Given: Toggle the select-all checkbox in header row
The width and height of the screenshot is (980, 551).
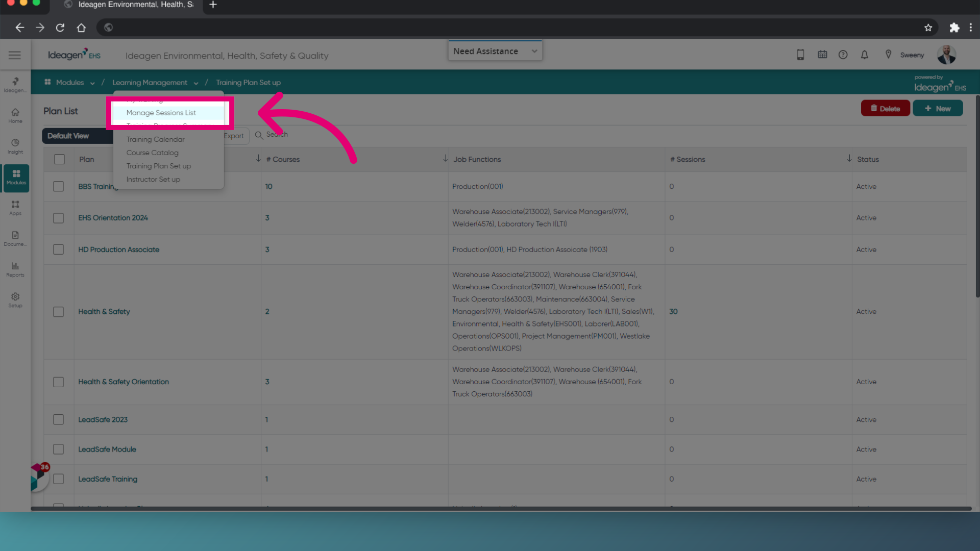Looking at the screenshot, I should point(59,159).
